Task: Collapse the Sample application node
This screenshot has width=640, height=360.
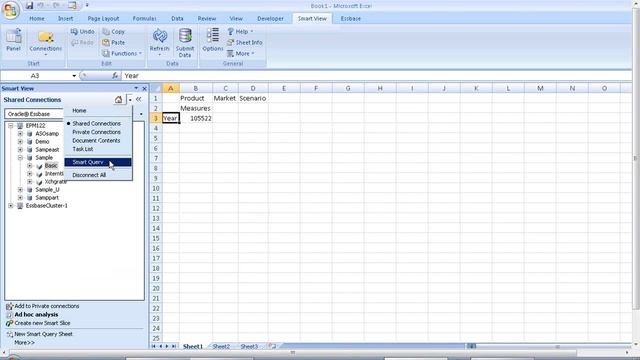Action: pos(20,158)
